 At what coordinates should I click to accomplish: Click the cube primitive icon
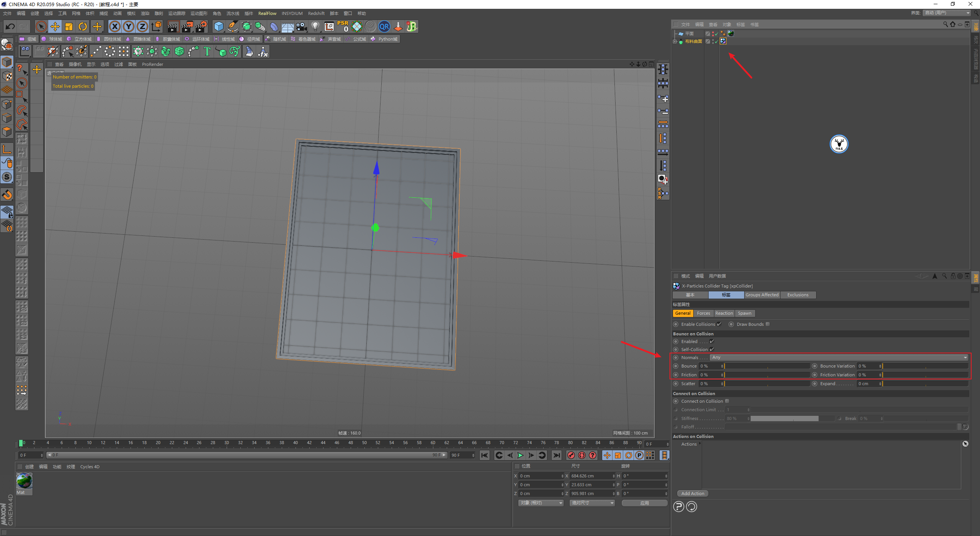[219, 26]
